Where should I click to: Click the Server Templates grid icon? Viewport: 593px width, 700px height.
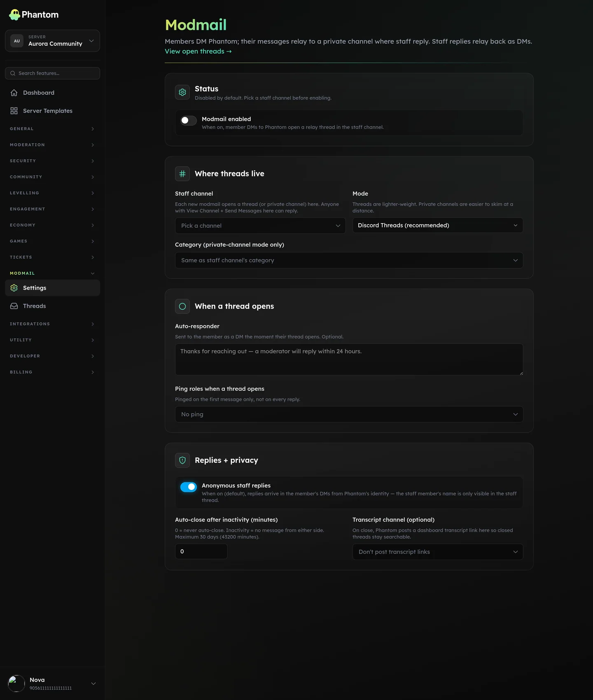(14, 111)
